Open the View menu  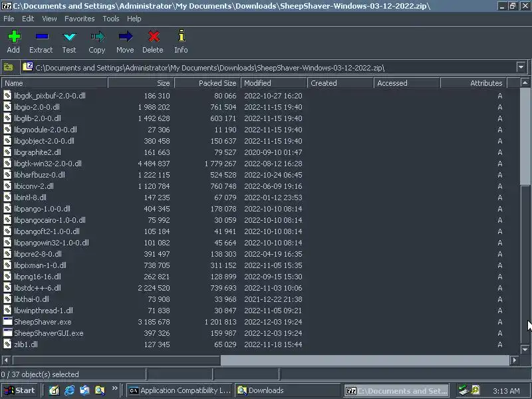(x=49, y=19)
